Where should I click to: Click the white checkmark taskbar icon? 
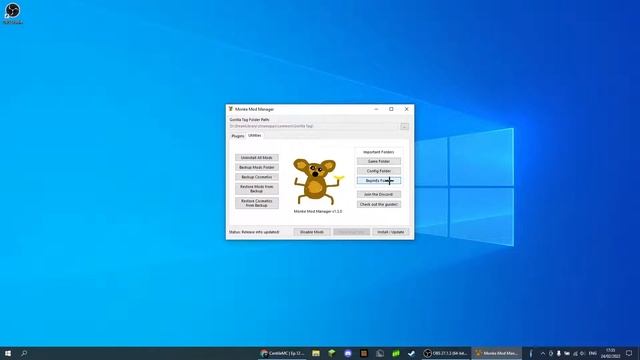(411, 353)
